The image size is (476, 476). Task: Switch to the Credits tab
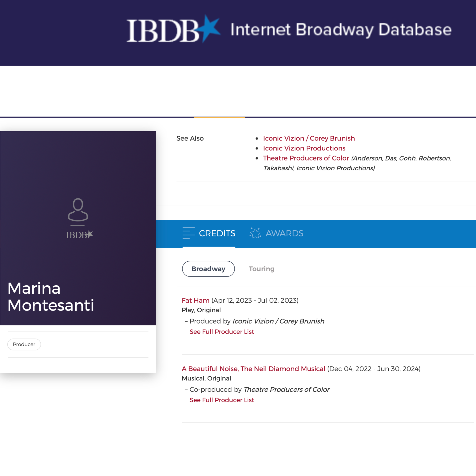[x=209, y=233]
